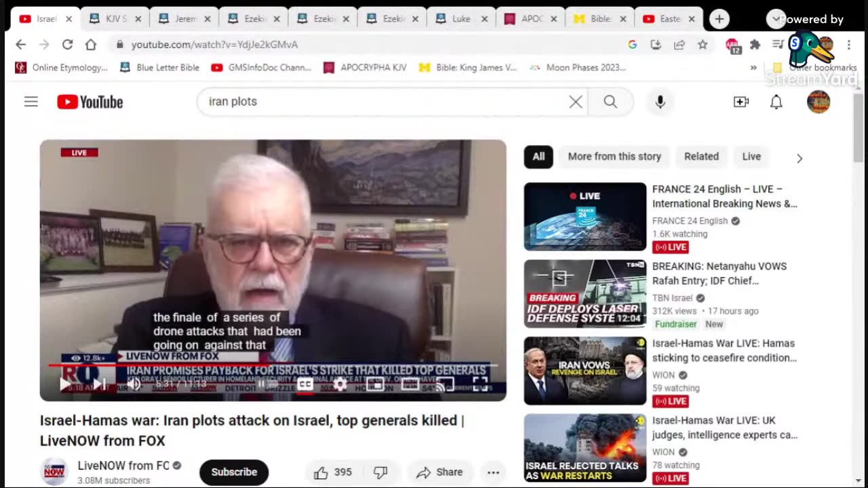Open the YouTube account avatar menu

coord(818,102)
